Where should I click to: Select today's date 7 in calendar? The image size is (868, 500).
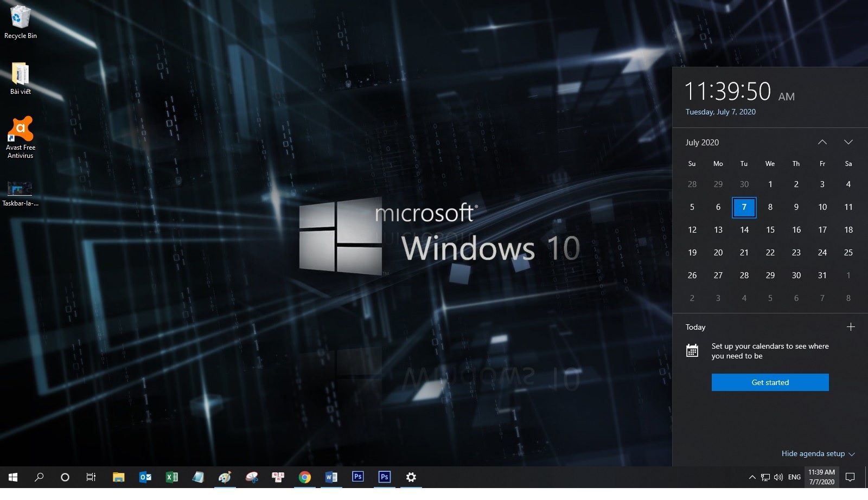(744, 207)
